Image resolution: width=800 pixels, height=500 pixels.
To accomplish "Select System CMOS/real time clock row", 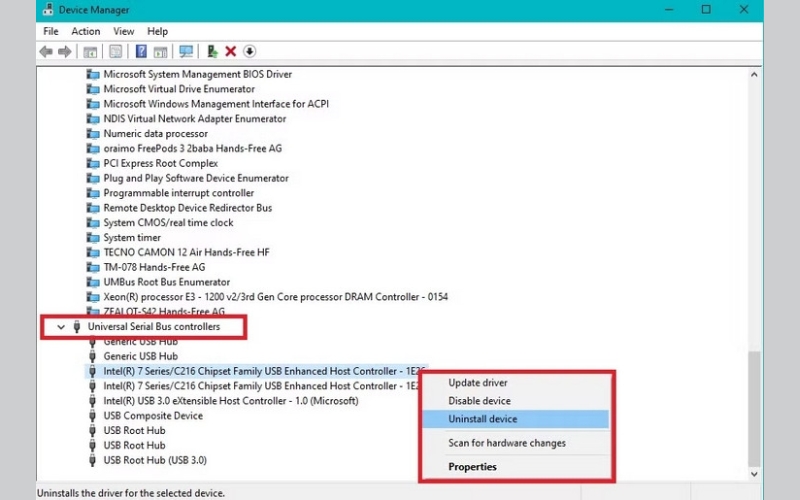I will tap(168, 222).
